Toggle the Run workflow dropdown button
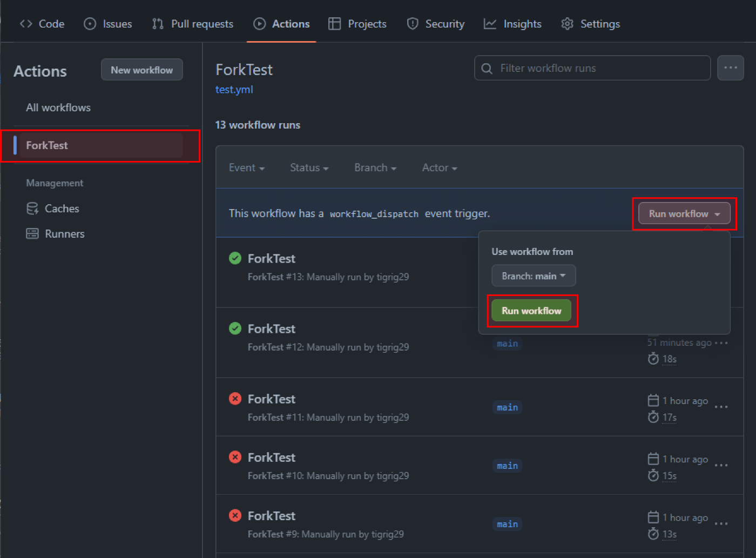The width and height of the screenshot is (756, 558). tap(684, 213)
